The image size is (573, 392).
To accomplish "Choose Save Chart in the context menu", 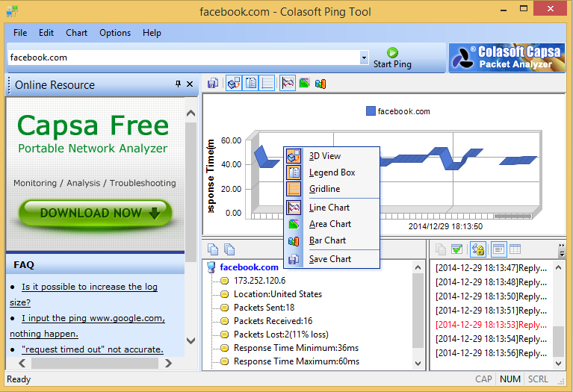I will pyautogui.click(x=332, y=259).
